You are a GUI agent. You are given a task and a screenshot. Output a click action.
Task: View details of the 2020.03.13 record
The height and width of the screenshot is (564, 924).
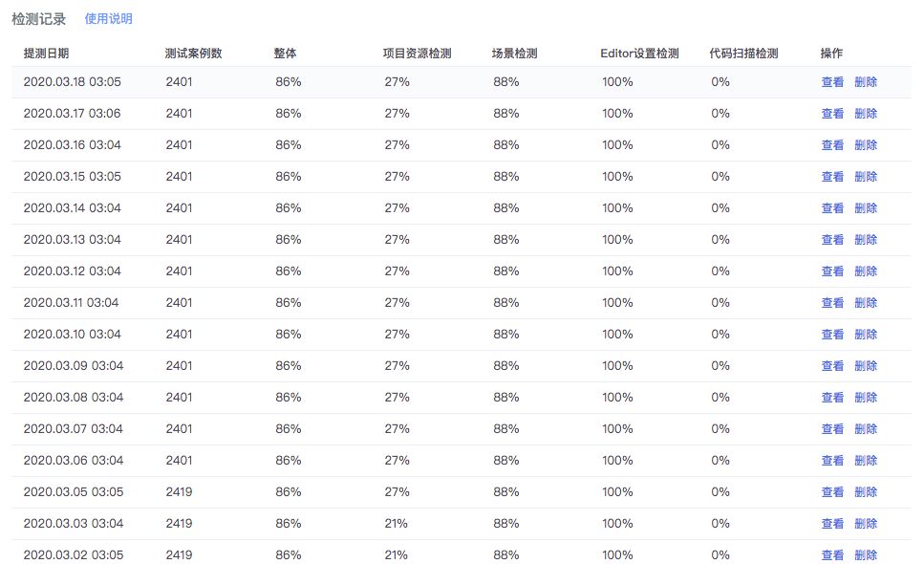832,239
